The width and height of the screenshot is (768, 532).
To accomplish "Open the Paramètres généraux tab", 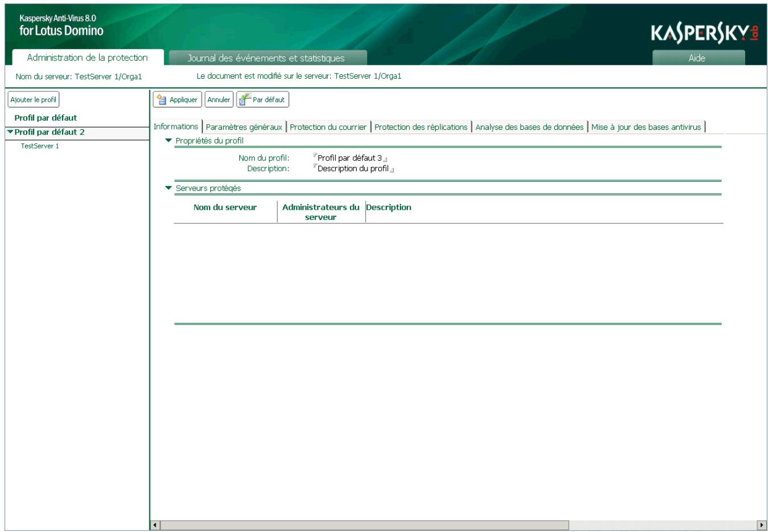I will click(244, 127).
